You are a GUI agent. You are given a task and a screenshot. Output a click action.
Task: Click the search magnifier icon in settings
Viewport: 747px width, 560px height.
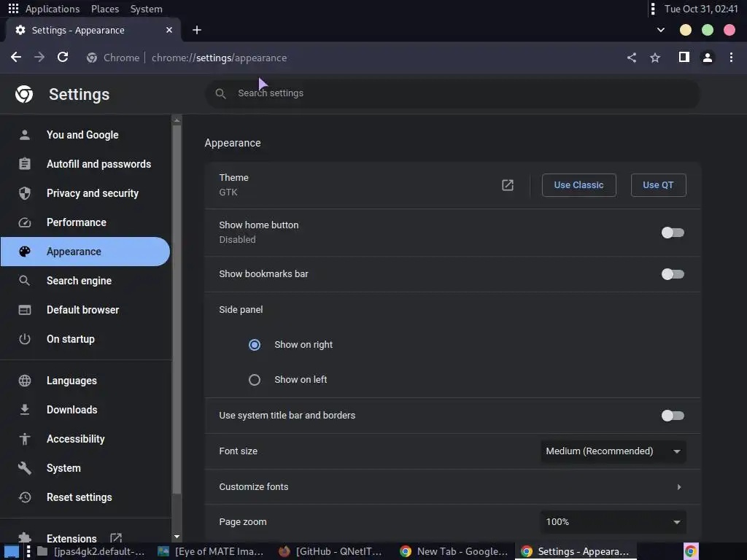pos(220,93)
